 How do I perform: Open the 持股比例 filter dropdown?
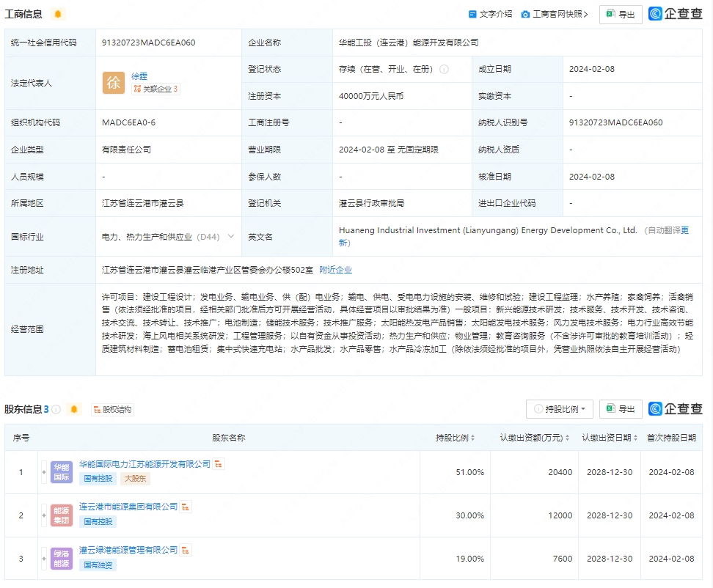559,409
